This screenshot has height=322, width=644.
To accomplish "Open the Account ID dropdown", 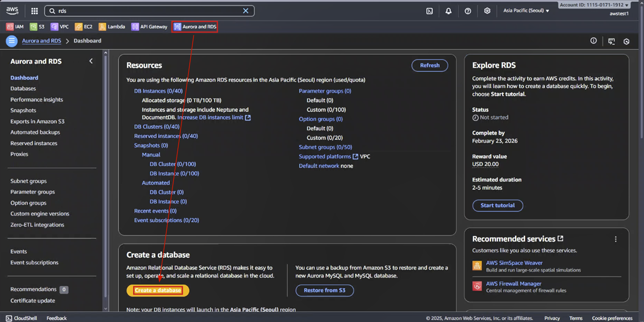I will pyautogui.click(x=594, y=5).
